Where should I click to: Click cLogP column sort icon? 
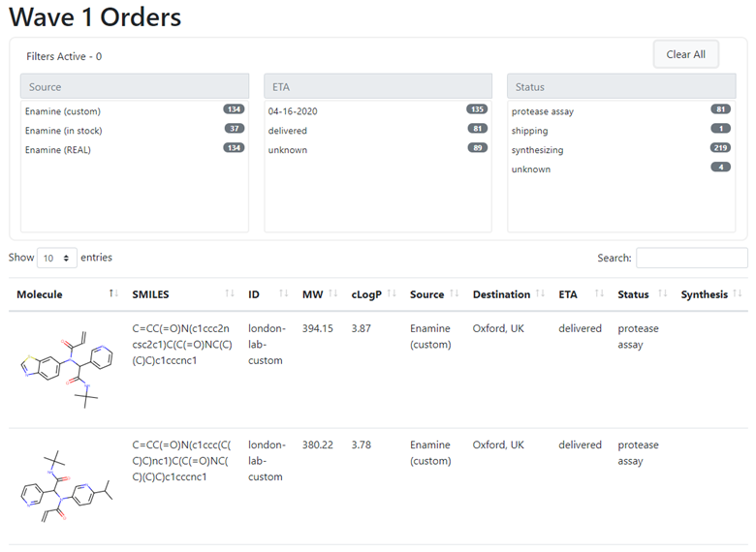tap(392, 294)
